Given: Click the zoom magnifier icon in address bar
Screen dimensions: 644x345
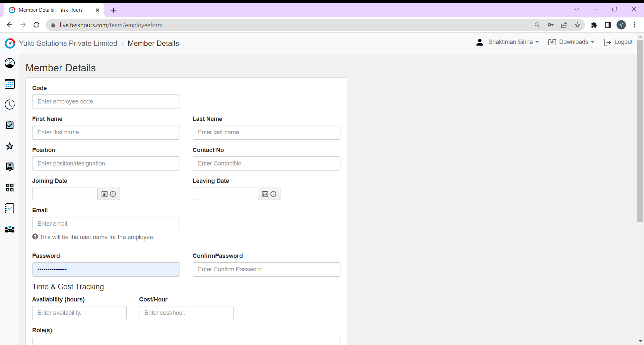Looking at the screenshot, I should (x=537, y=25).
